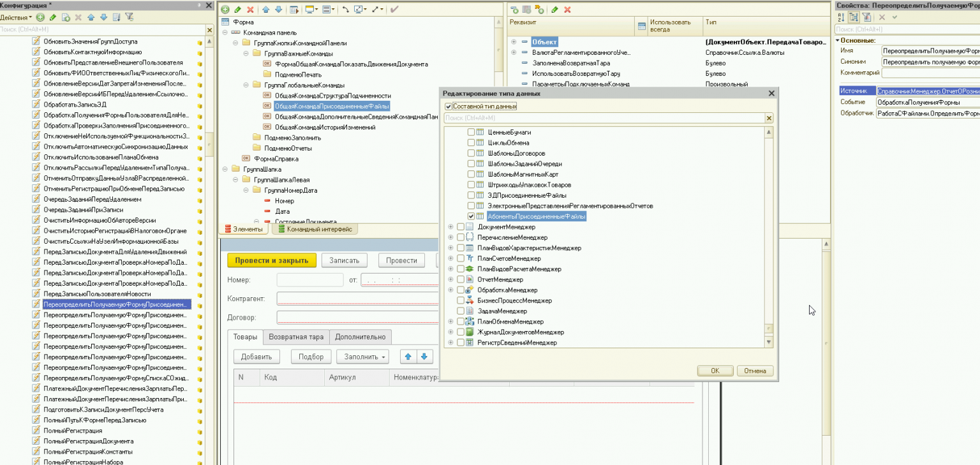
Task: Check the ЦенныеБумаги checkbox
Action: tap(471, 132)
